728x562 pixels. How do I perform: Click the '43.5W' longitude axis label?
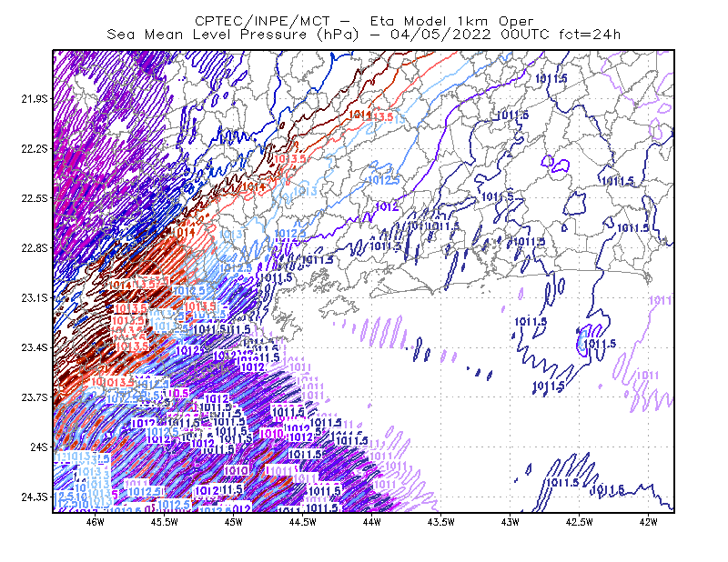(x=441, y=522)
